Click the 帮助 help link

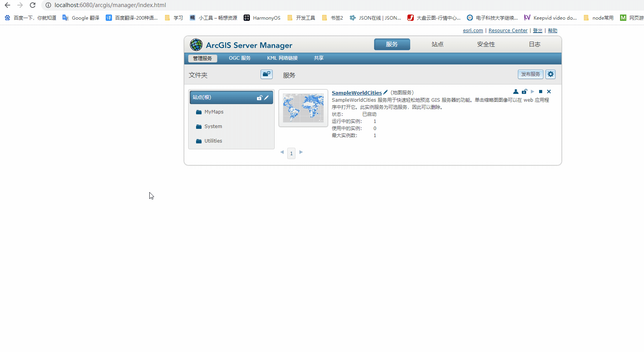(552, 31)
